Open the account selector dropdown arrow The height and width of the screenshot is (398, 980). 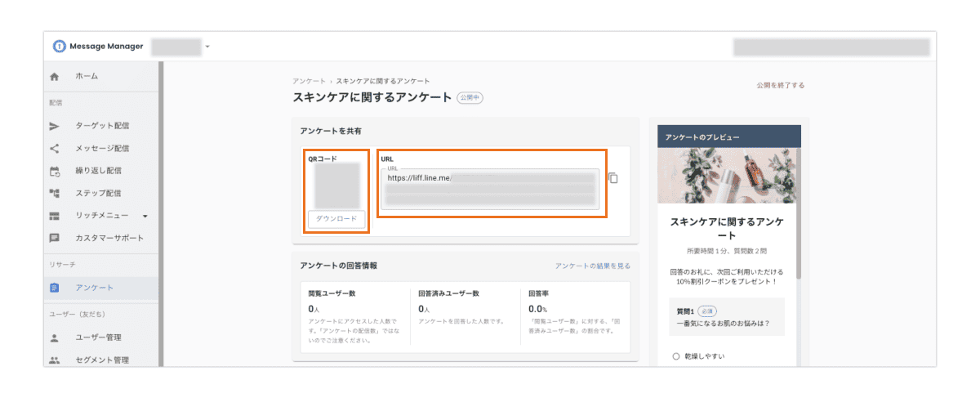pyautogui.click(x=207, y=47)
